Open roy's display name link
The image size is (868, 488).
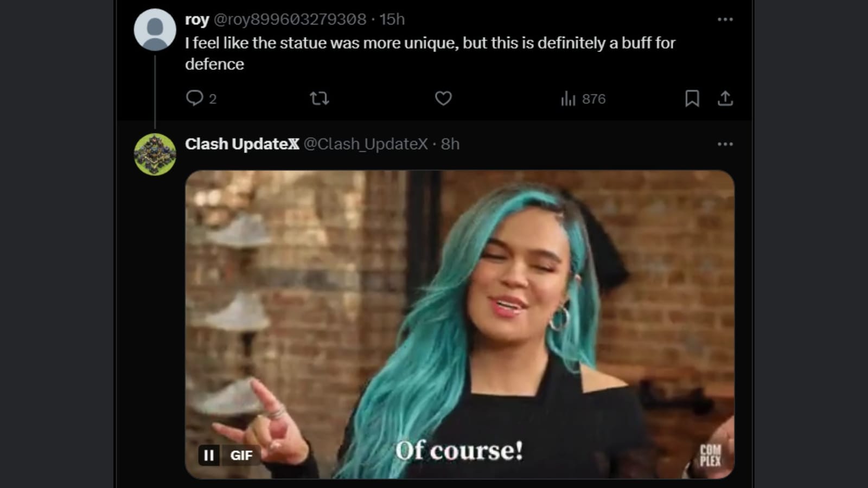click(x=196, y=20)
